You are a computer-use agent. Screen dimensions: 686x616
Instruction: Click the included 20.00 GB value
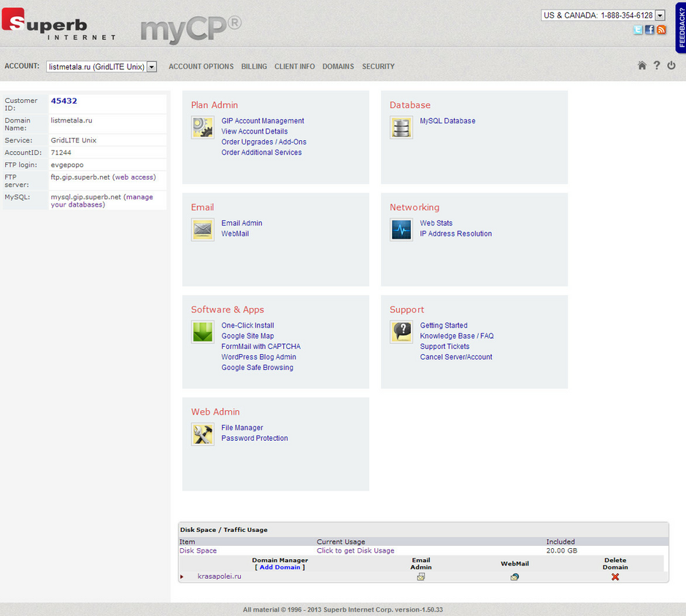point(562,550)
